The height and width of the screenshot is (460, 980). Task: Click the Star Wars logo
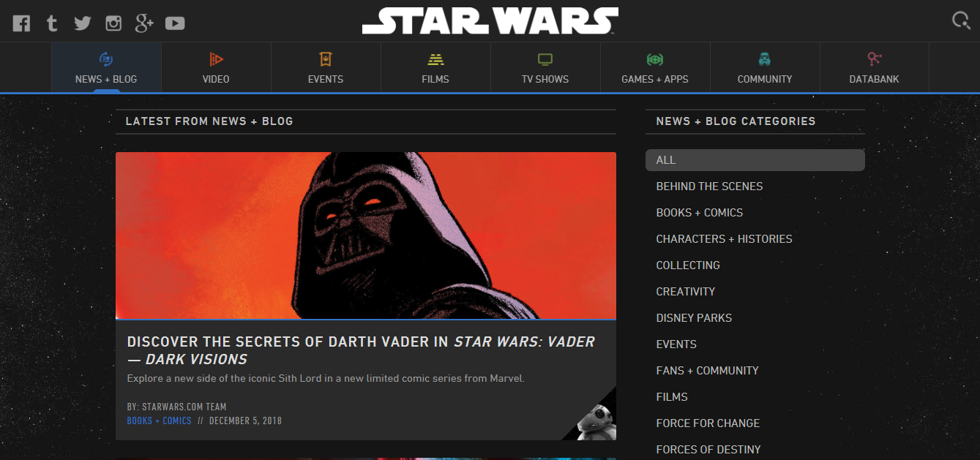490,21
